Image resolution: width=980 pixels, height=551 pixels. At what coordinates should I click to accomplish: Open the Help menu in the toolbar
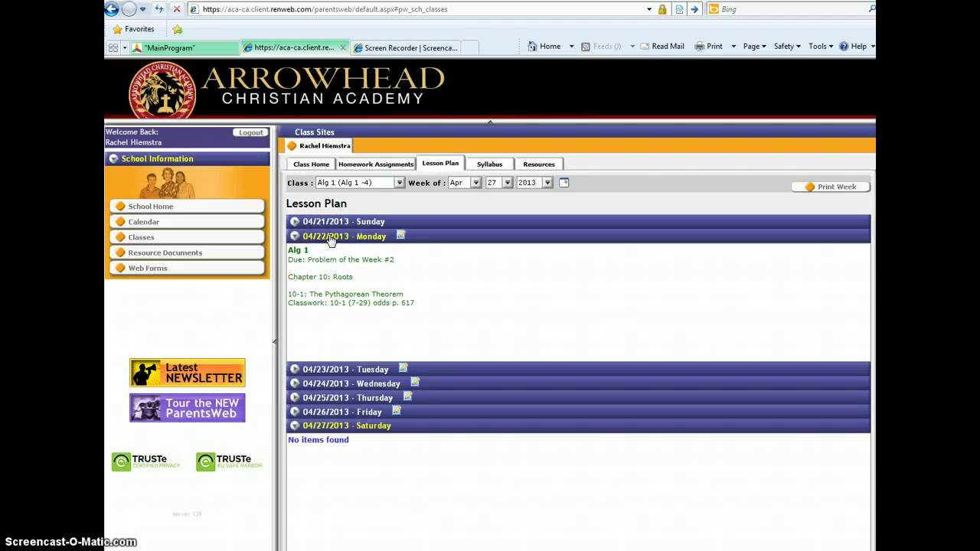point(857,47)
